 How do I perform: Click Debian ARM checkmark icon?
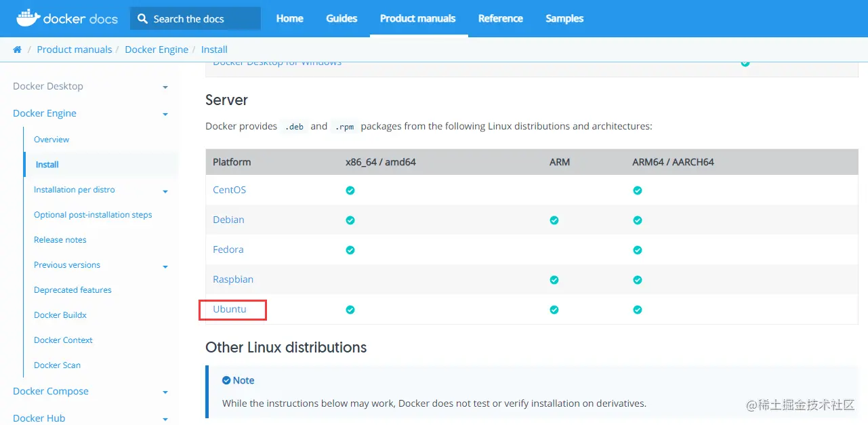point(554,220)
